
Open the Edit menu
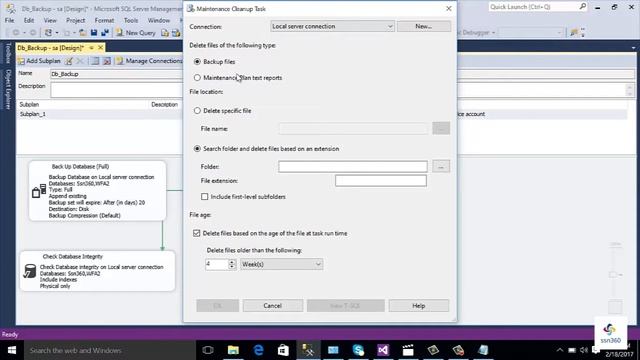[29, 20]
